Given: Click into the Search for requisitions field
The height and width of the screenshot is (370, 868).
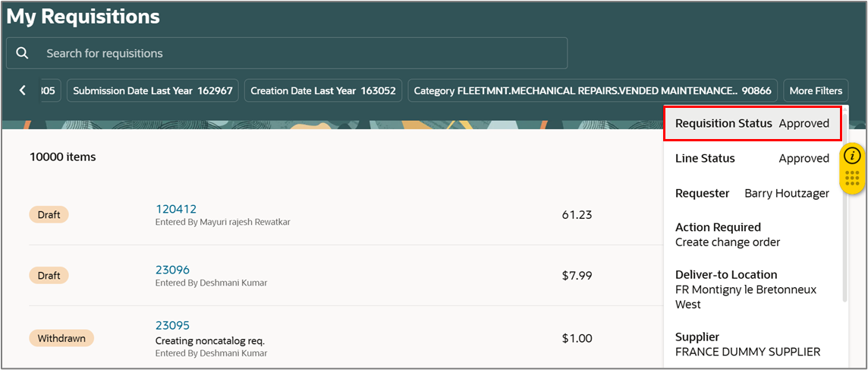Looking at the screenshot, I should (287, 53).
